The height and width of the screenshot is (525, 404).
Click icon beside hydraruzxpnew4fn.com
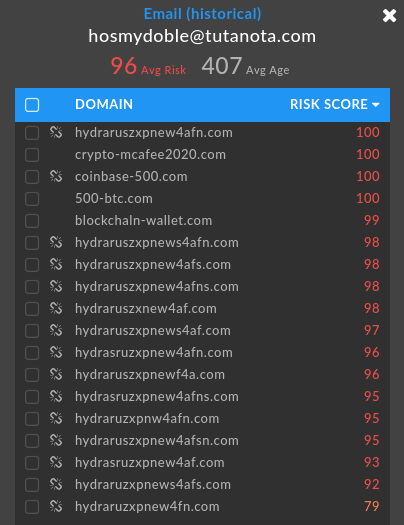(x=56, y=506)
